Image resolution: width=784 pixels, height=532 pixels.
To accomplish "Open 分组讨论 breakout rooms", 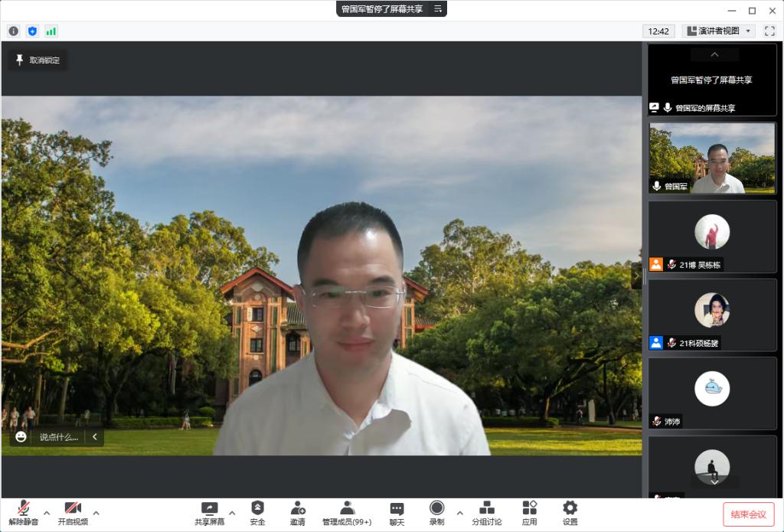I will [x=486, y=513].
